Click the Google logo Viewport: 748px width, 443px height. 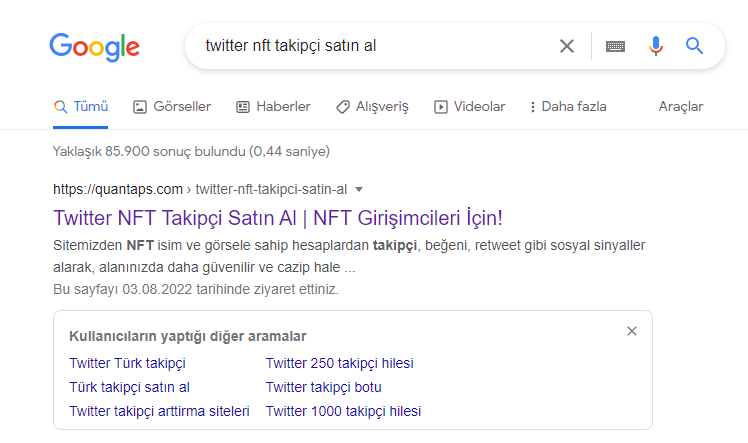tap(94, 47)
